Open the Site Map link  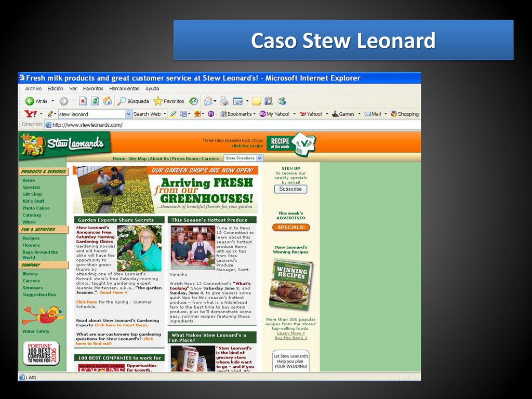tap(137, 158)
